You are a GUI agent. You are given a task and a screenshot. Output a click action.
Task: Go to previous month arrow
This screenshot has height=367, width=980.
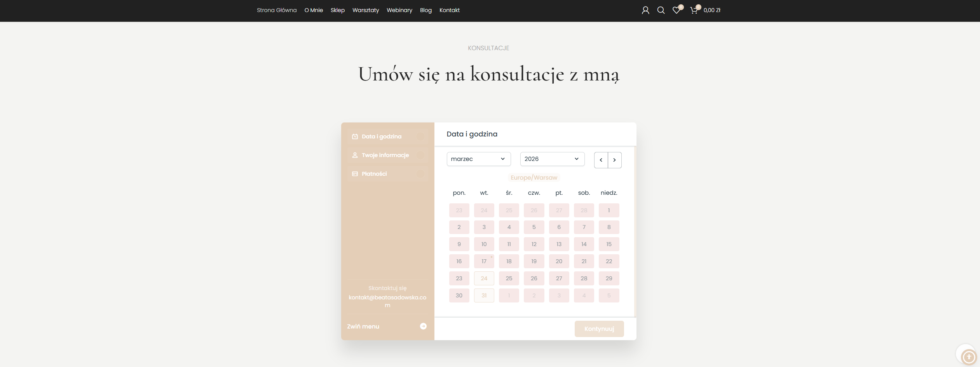tap(601, 160)
